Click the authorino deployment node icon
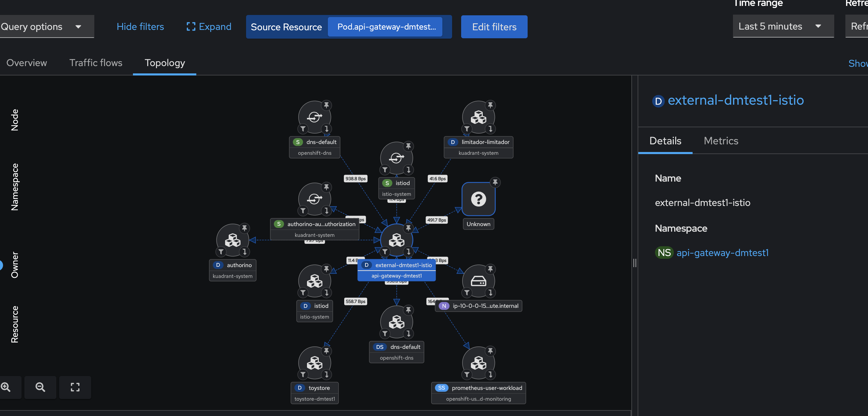 (232, 240)
